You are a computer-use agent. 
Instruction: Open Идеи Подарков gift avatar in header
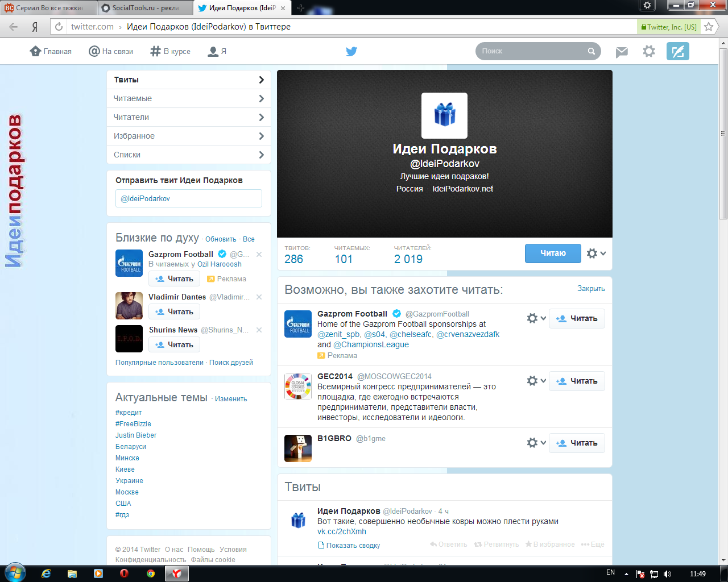point(444,115)
